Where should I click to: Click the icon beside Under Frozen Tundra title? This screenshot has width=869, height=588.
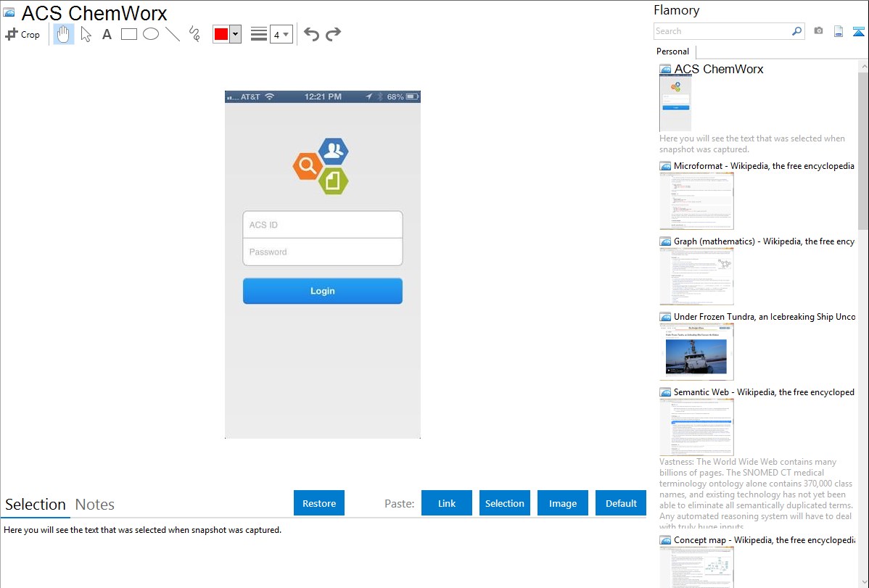click(666, 317)
